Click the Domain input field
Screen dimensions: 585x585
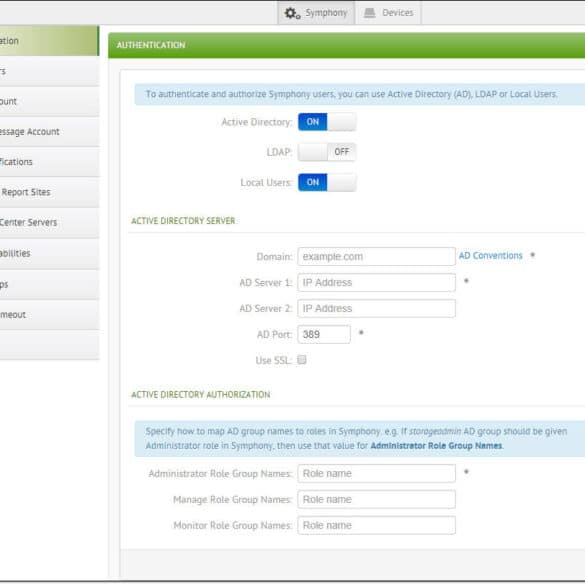(x=376, y=257)
